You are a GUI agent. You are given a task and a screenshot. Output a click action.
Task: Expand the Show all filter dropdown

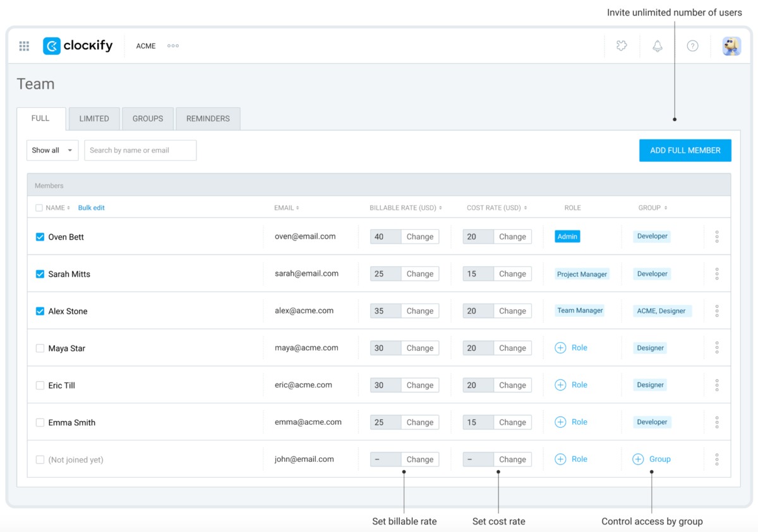click(52, 150)
